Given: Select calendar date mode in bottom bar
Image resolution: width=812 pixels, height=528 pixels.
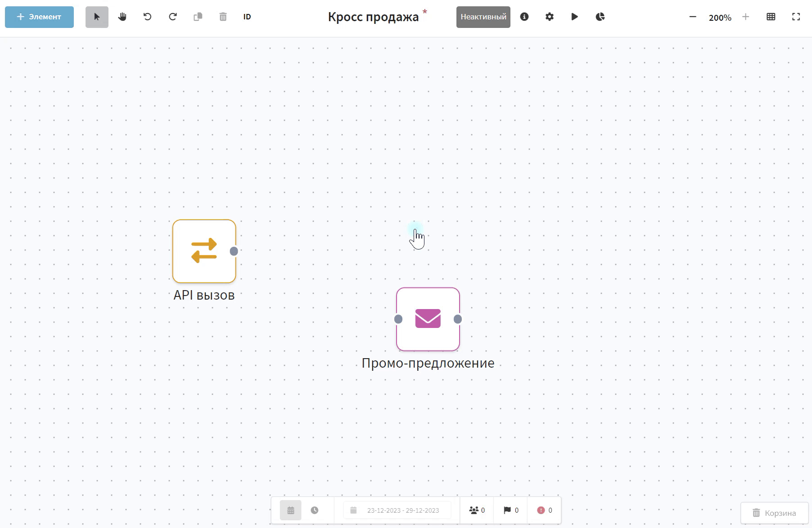Looking at the screenshot, I should point(291,510).
